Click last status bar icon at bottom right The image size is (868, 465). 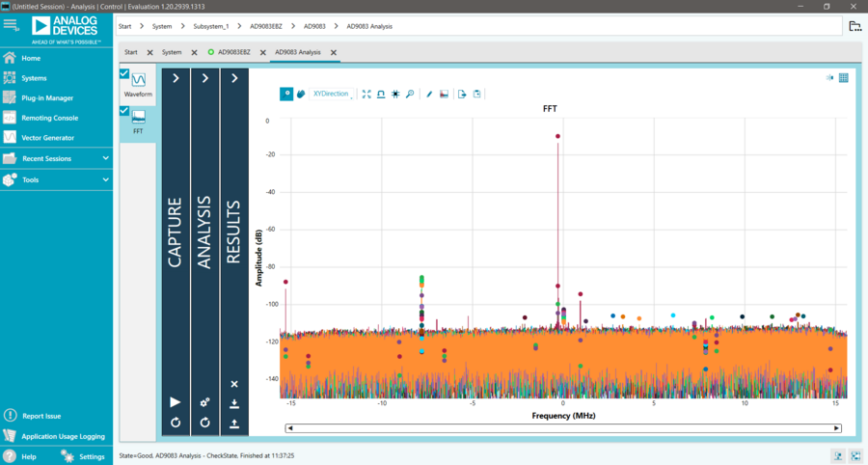(x=855, y=456)
